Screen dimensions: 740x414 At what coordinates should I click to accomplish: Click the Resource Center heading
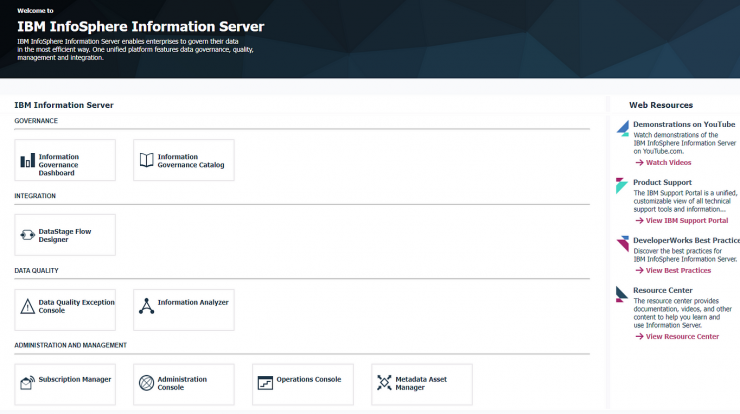pos(663,290)
